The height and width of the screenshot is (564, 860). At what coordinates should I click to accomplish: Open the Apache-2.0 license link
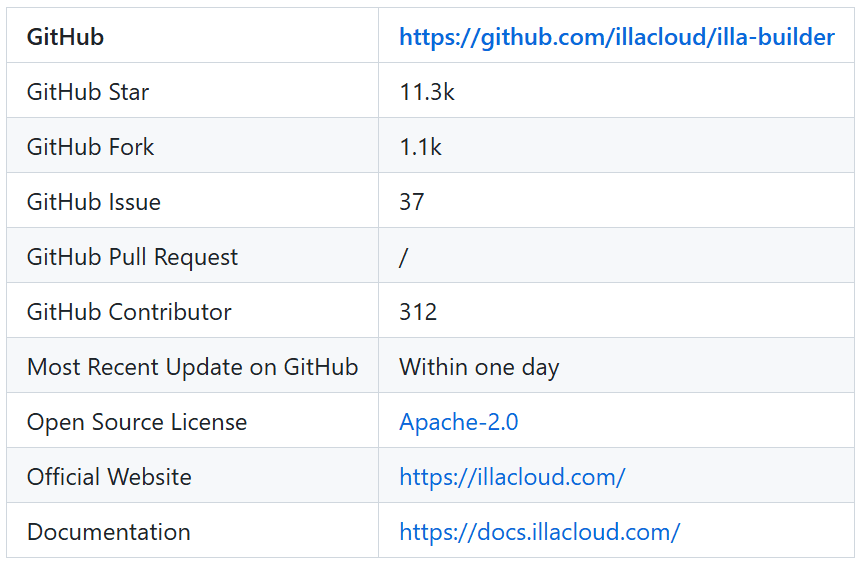[459, 422]
